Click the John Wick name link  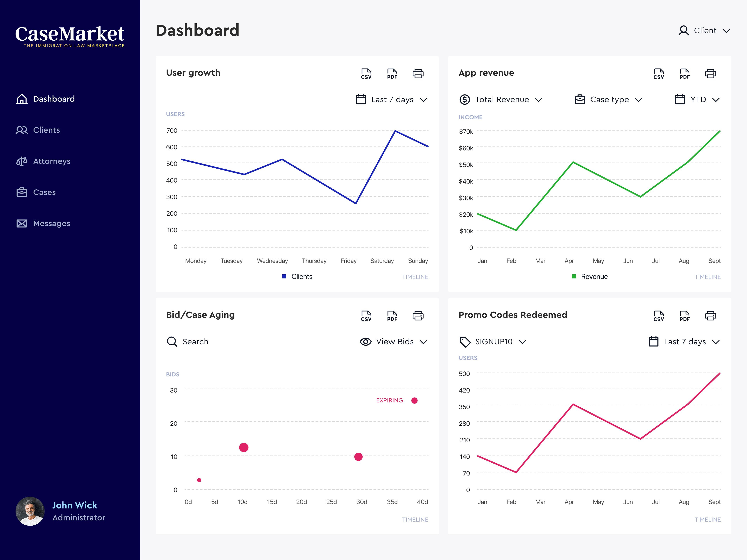75,505
